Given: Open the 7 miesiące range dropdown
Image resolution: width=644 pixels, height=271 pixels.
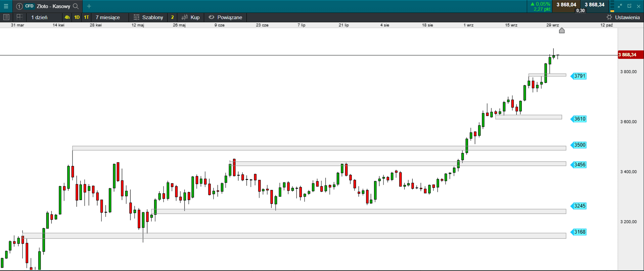Looking at the screenshot, I should [x=108, y=17].
